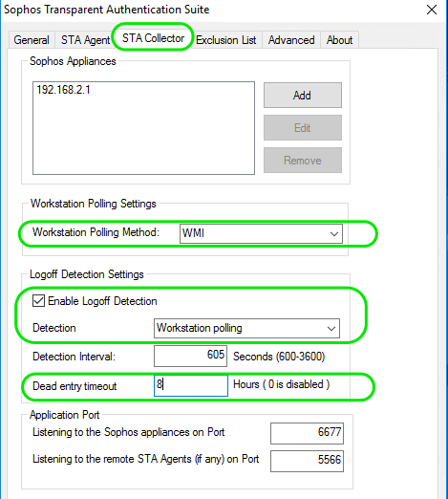The height and width of the screenshot is (499, 448).
Task: Toggle the Enable Logoff Detection checkbox
Action: 38,301
